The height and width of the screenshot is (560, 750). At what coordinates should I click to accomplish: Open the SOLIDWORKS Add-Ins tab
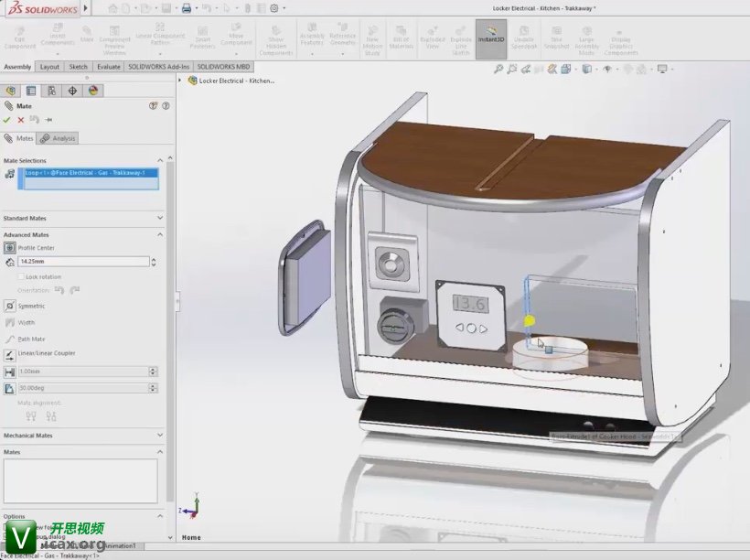[158, 67]
